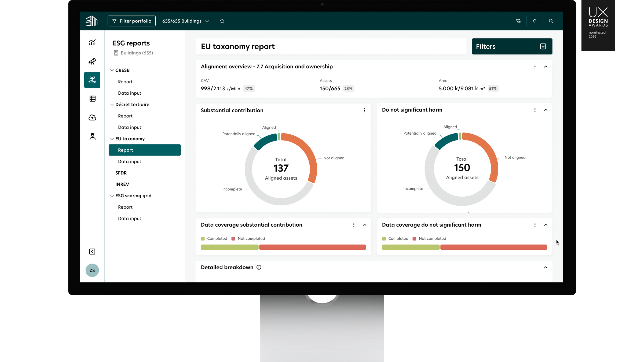Open the table grid sidebar icon

[x=92, y=99]
